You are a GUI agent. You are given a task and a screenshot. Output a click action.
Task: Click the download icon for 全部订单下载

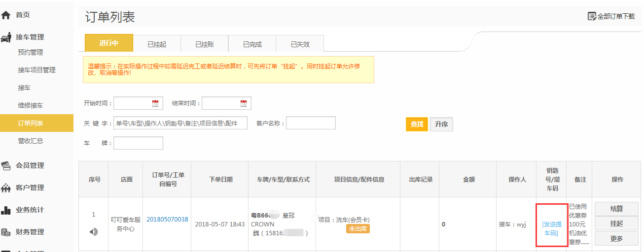point(592,16)
